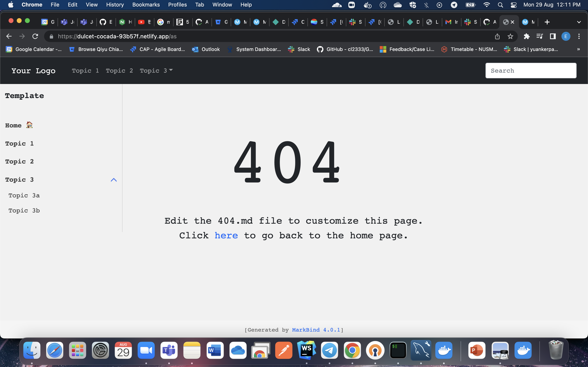Image resolution: width=588 pixels, height=367 pixels.
Task: Open Topic 3 navbar dropdown
Action: 156,71
